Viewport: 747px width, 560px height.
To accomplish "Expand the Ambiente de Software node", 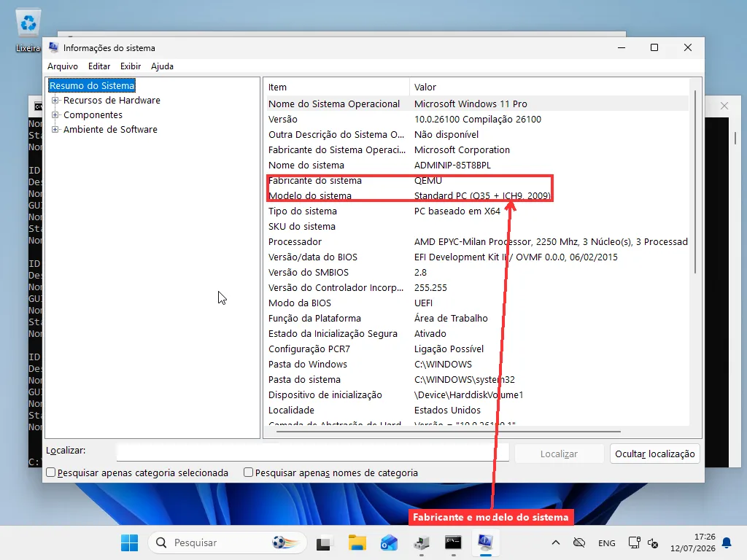I will (55, 130).
